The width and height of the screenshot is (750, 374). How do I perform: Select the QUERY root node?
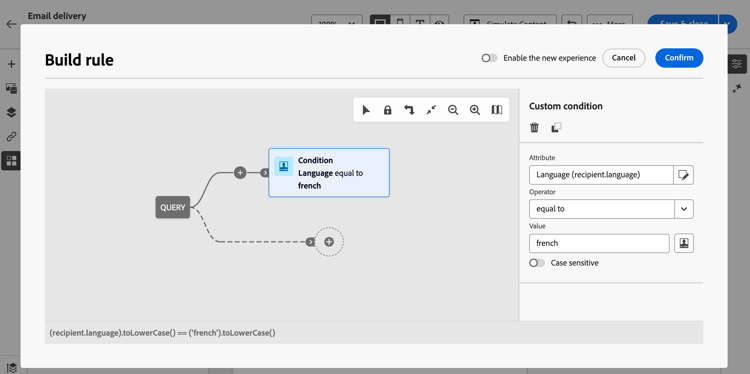point(173,207)
